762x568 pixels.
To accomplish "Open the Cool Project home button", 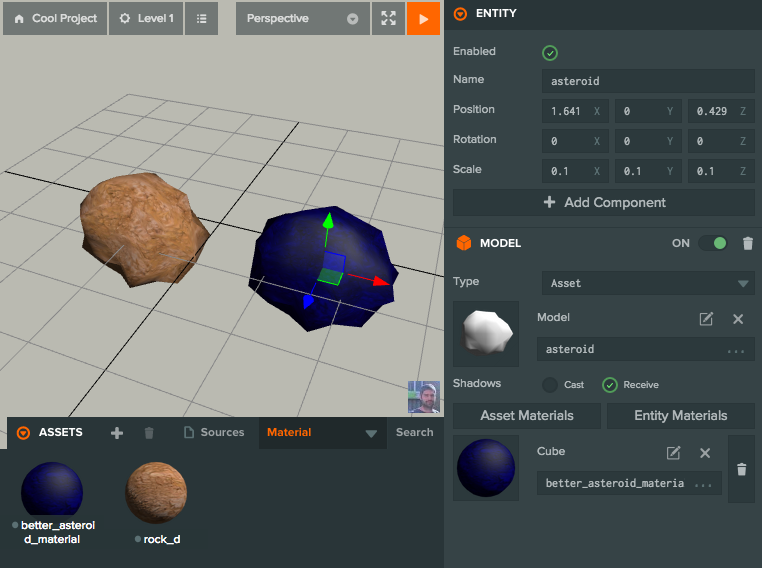I will pyautogui.click(x=55, y=18).
